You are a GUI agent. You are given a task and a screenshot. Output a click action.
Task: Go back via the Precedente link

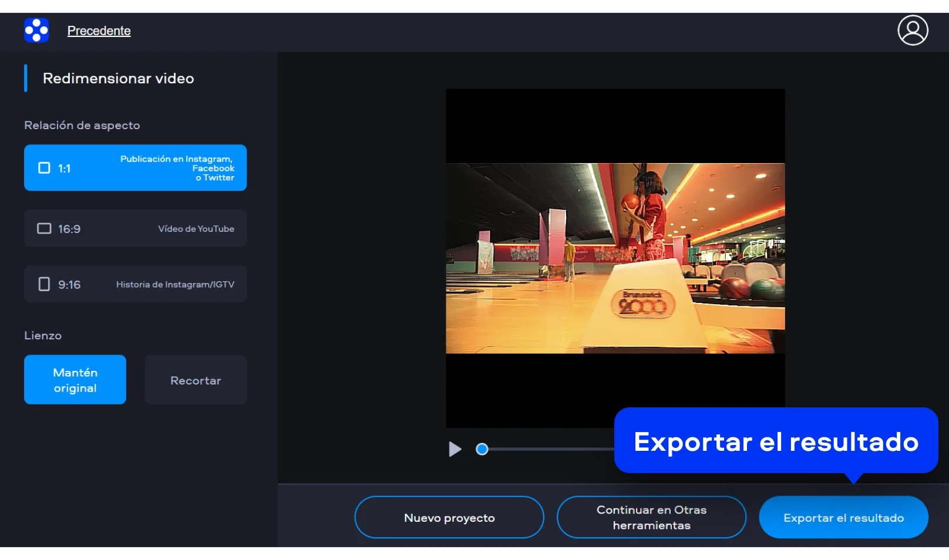tap(99, 31)
